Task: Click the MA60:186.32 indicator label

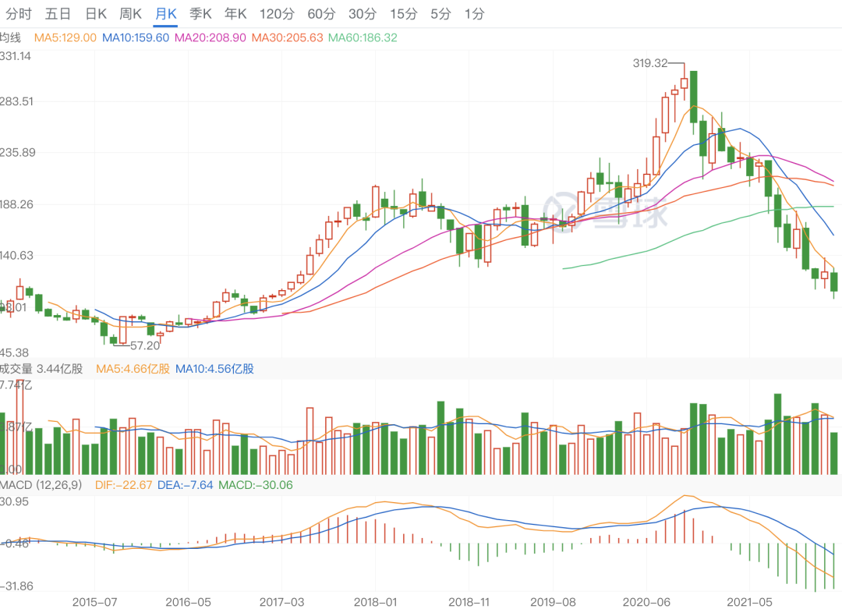Action: pyautogui.click(x=363, y=37)
